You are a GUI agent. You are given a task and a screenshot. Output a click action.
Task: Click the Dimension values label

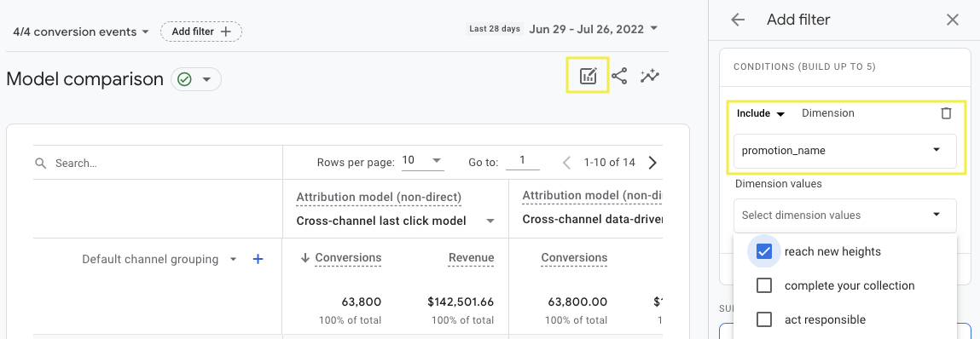778,184
